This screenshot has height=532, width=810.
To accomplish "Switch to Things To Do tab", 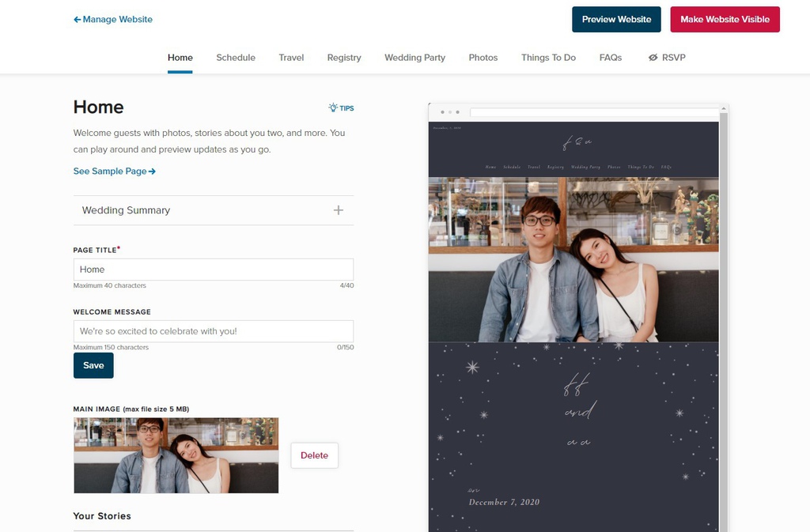I will pos(548,57).
